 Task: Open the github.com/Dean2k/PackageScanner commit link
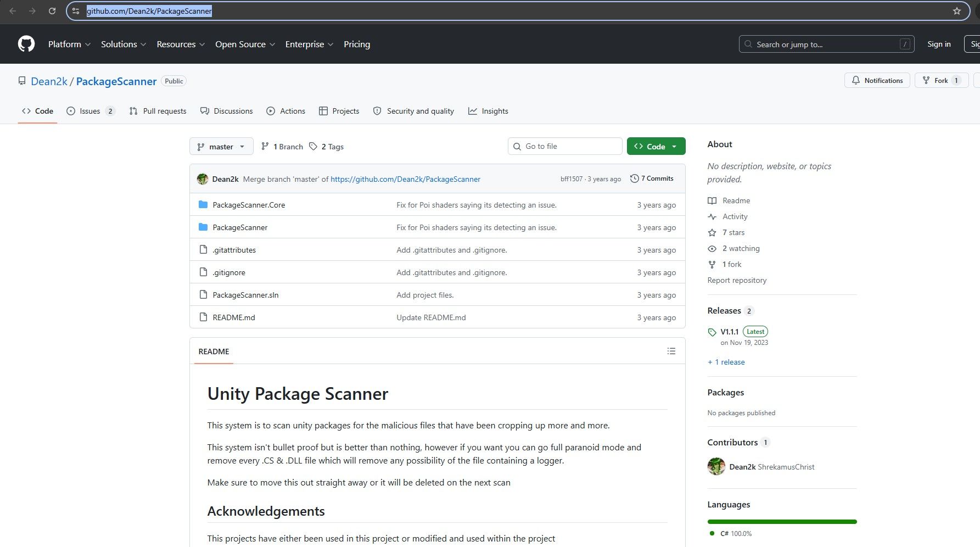point(405,179)
